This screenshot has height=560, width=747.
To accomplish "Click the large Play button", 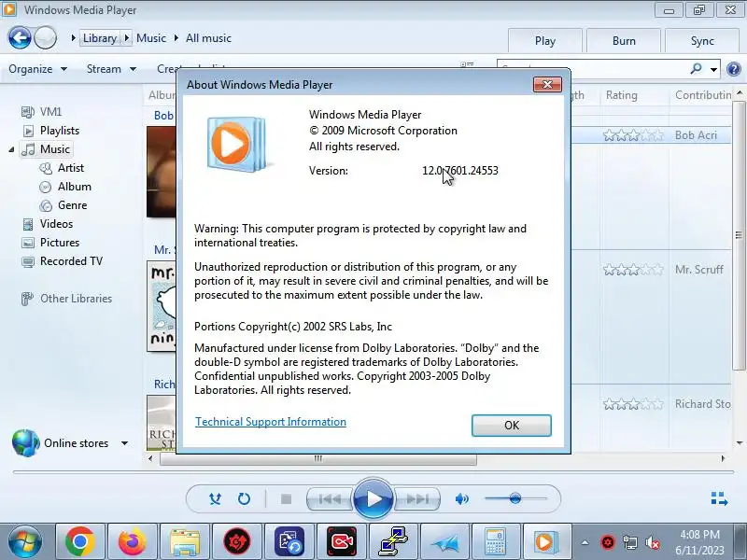I will 373,498.
